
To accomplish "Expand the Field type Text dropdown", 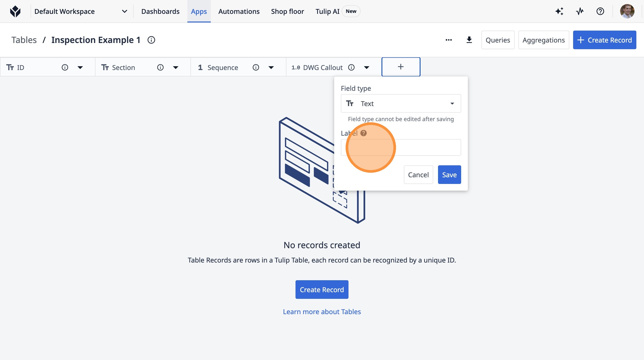I will pos(401,104).
